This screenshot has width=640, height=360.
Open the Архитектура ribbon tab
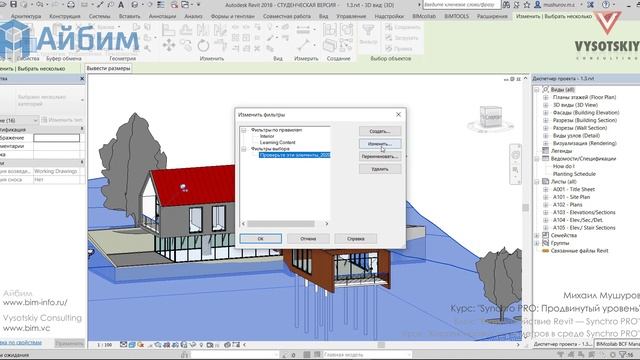26,16
